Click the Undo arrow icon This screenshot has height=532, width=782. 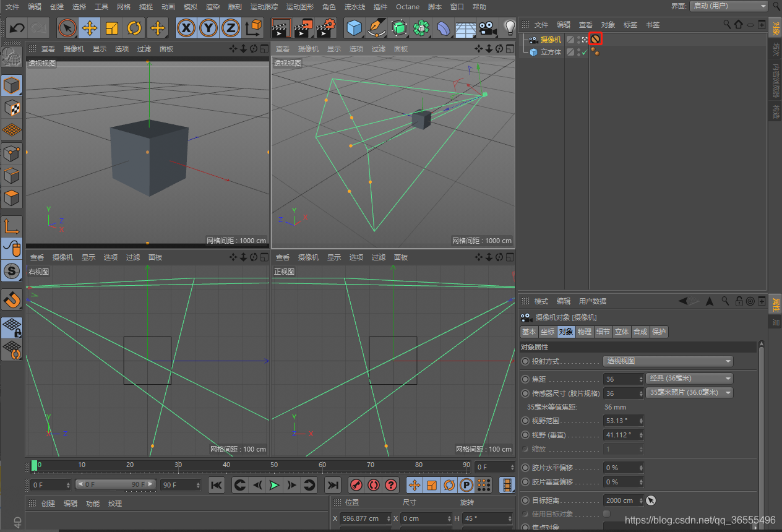pyautogui.click(x=17, y=28)
